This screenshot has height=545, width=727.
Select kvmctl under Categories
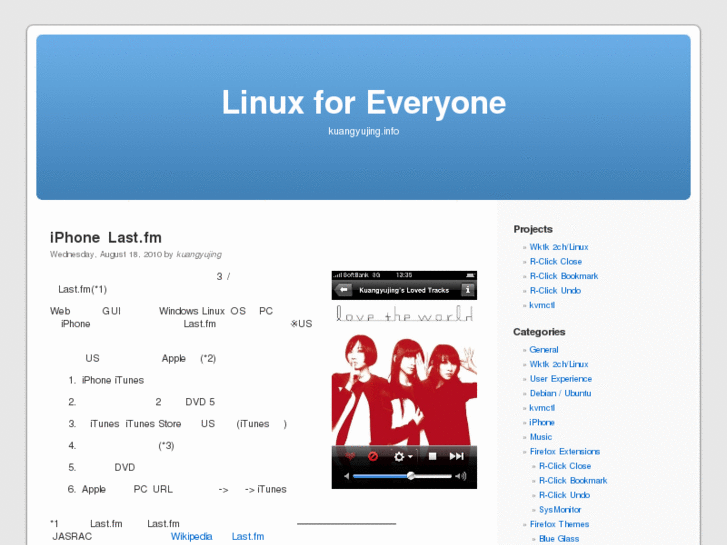pyautogui.click(x=542, y=408)
